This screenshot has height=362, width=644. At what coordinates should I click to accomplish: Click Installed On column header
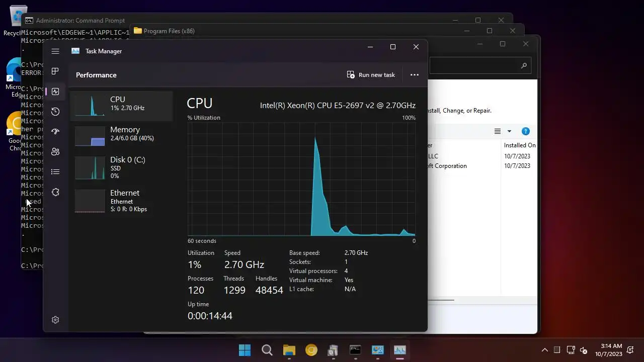(x=519, y=145)
